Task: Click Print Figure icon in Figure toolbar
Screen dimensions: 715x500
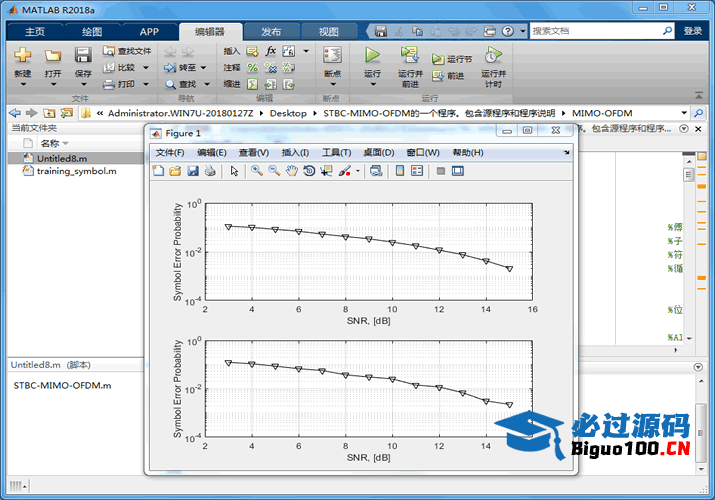Action: pyautogui.click(x=210, y=171)
